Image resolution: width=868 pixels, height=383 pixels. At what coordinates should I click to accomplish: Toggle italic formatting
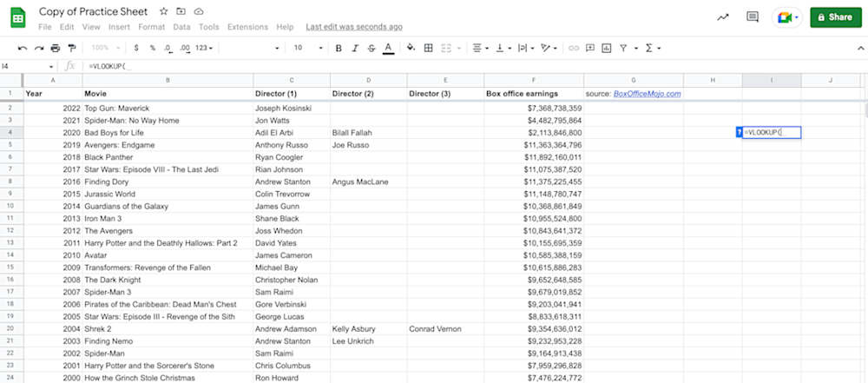355,49
